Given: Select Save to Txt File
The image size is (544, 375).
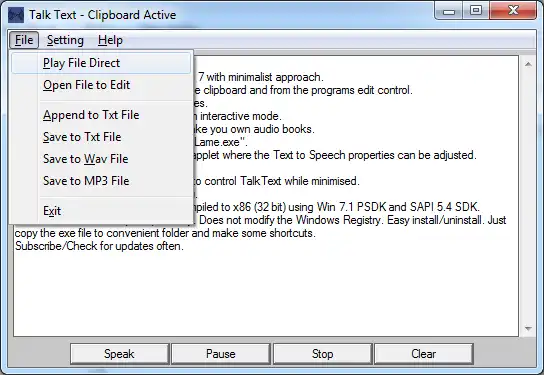Looking at the screenshot, I should pyautogui.click(x=101, y=137).
